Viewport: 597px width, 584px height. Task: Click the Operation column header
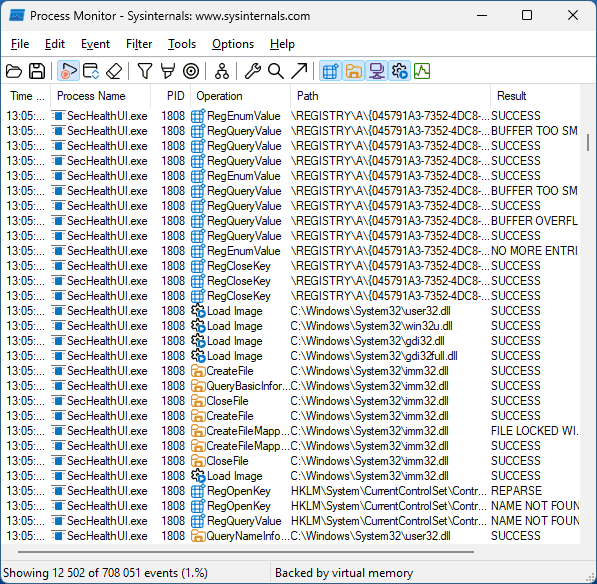coord(240,96)
